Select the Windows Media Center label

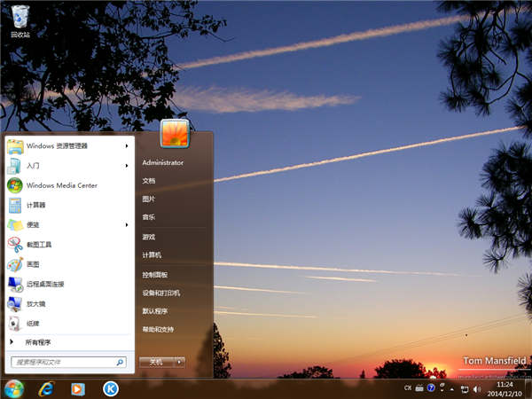click(x=62, y=185)
